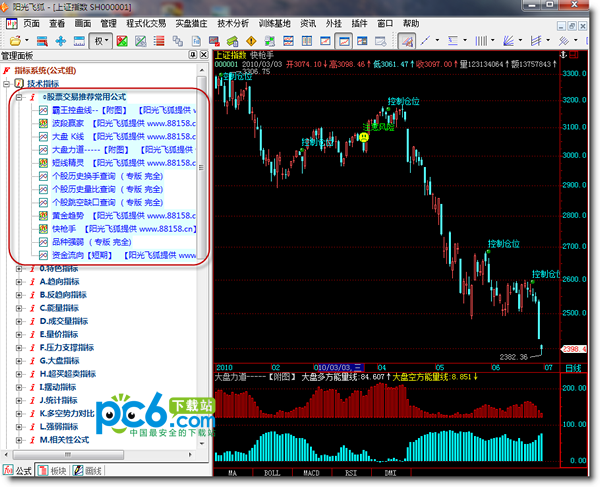Switch to the 板块 bottom tab
The height and width of the screenshot is (487, 600).
53,471
